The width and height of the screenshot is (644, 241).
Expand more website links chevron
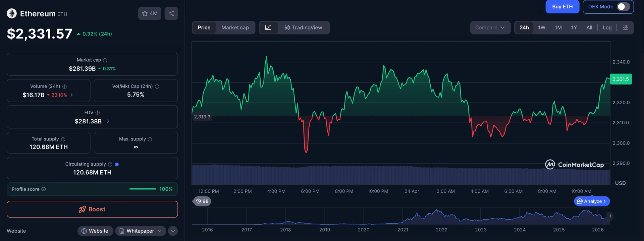click(173, 231)
